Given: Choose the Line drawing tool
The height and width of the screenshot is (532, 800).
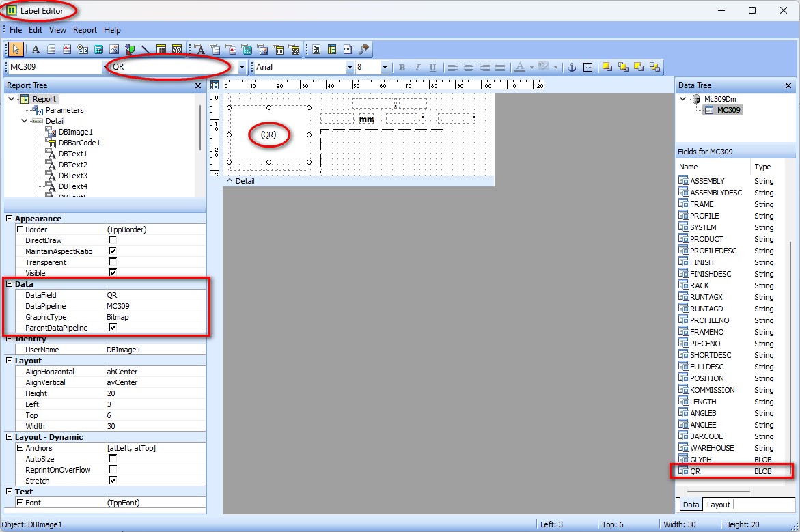Looking at the screenshot, I should (x=146, y=49).
